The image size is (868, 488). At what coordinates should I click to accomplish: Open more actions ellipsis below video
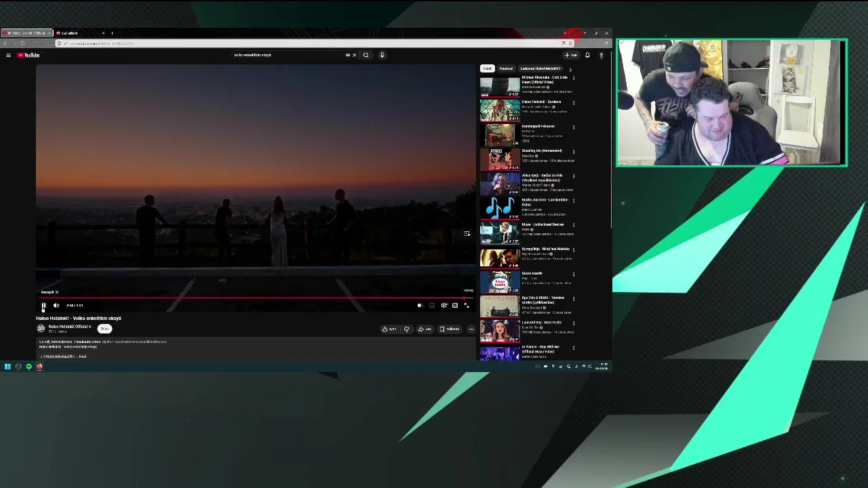click(471, 329)
